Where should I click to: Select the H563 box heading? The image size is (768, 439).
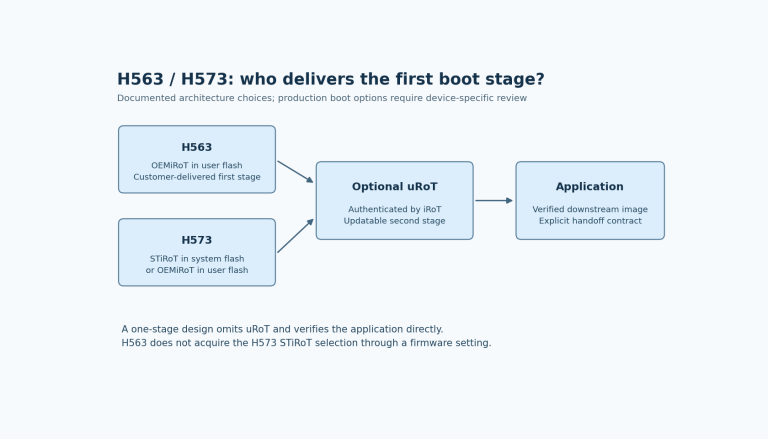[196, 147]
